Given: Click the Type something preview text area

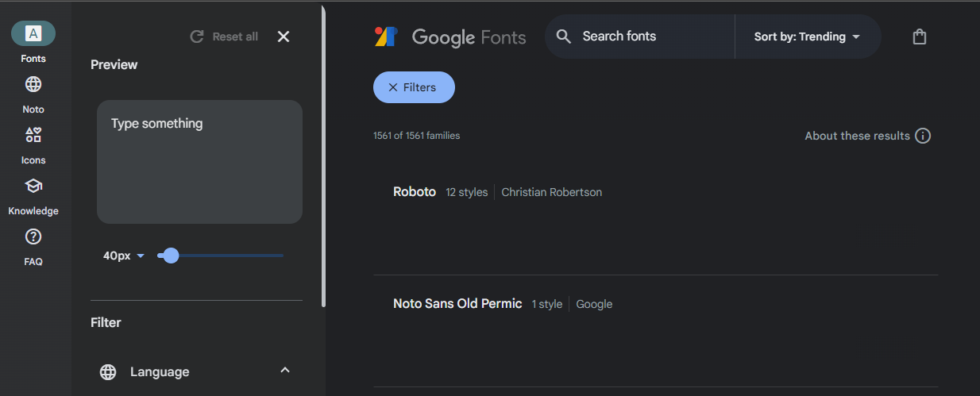Looking at the screenshot, I should pos(199,162).
